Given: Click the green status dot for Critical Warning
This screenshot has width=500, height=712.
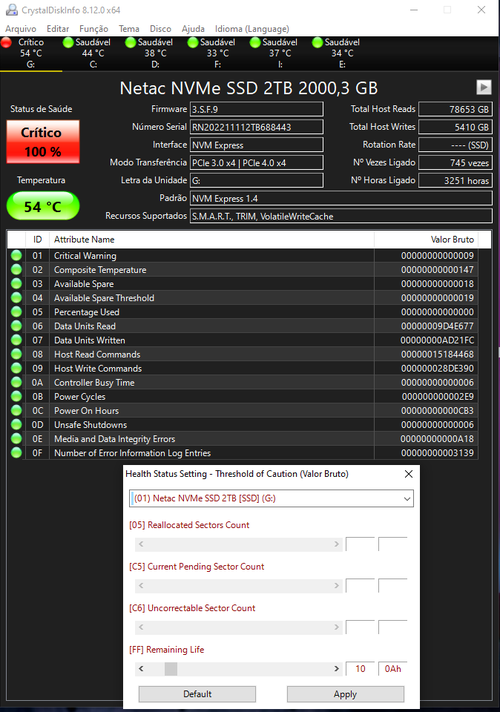Looking at the screenshot, I should 16,255.
